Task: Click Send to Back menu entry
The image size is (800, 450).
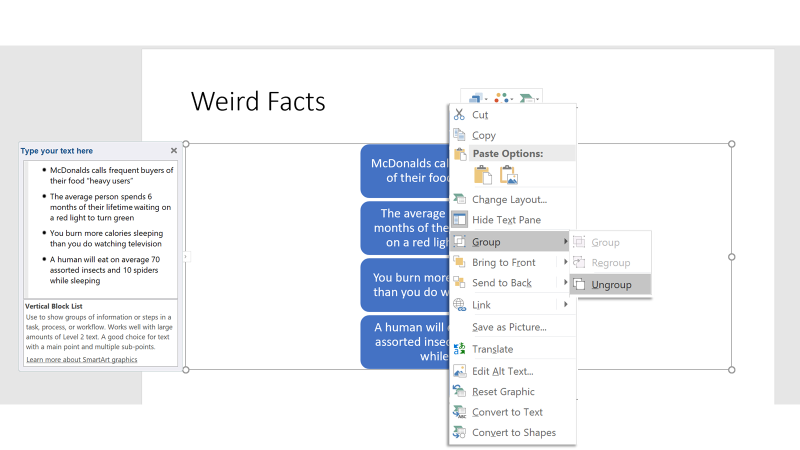Action: tap(502, 283)
